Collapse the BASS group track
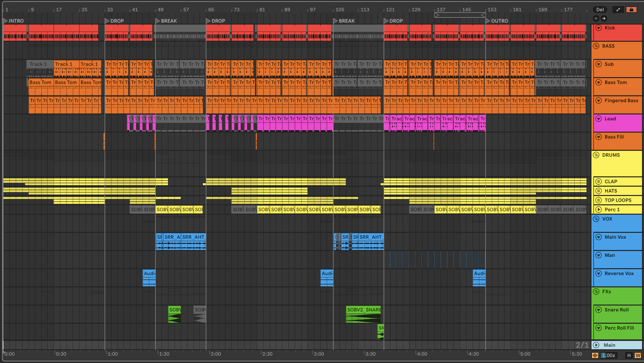 (x=596, y=46)
